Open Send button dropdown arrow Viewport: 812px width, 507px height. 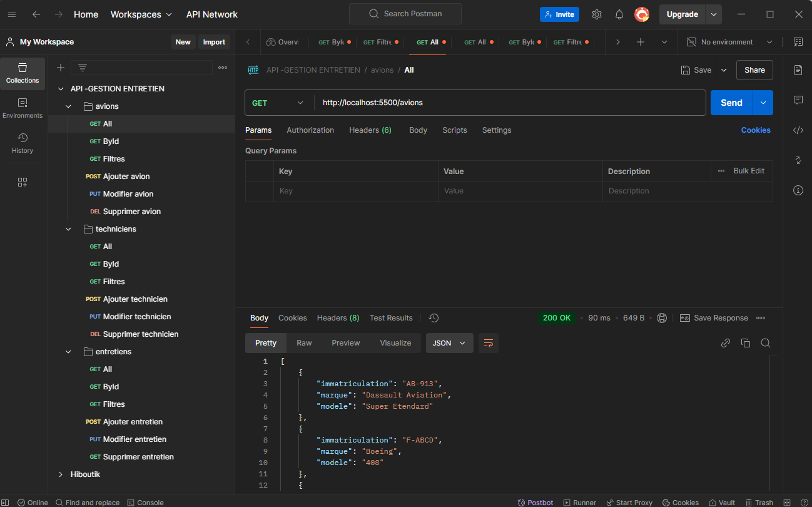click(763, 103)
